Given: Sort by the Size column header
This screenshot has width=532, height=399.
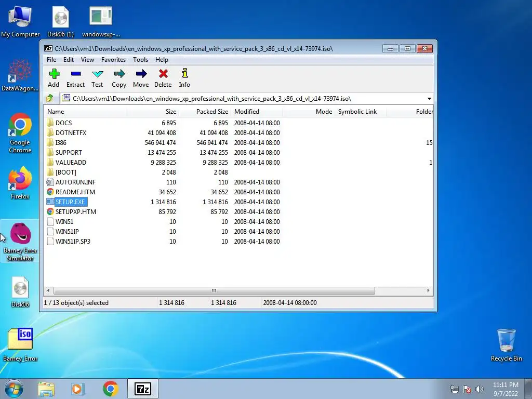Looking at the screenshot, I should coord(153,112).
